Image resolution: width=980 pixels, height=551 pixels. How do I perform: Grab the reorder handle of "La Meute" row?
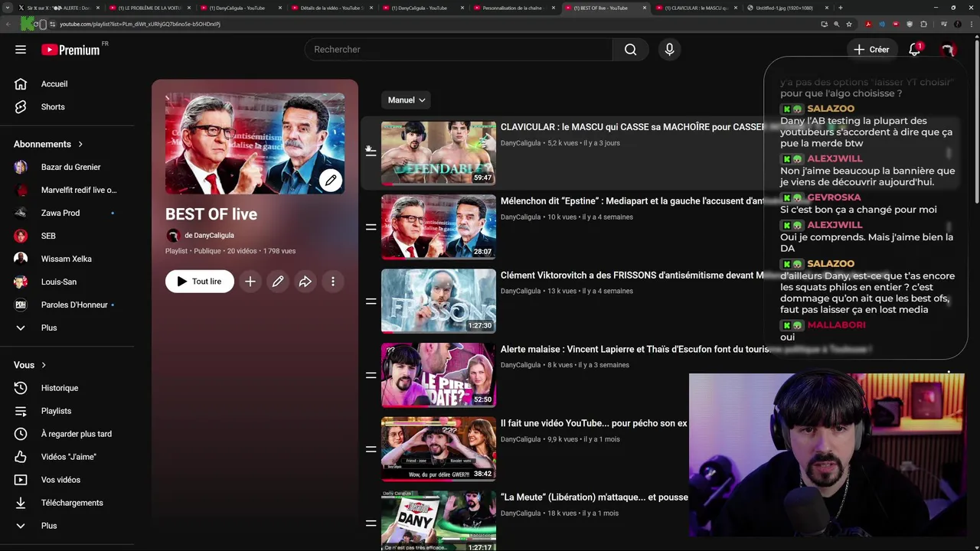[x=371, y=523]
